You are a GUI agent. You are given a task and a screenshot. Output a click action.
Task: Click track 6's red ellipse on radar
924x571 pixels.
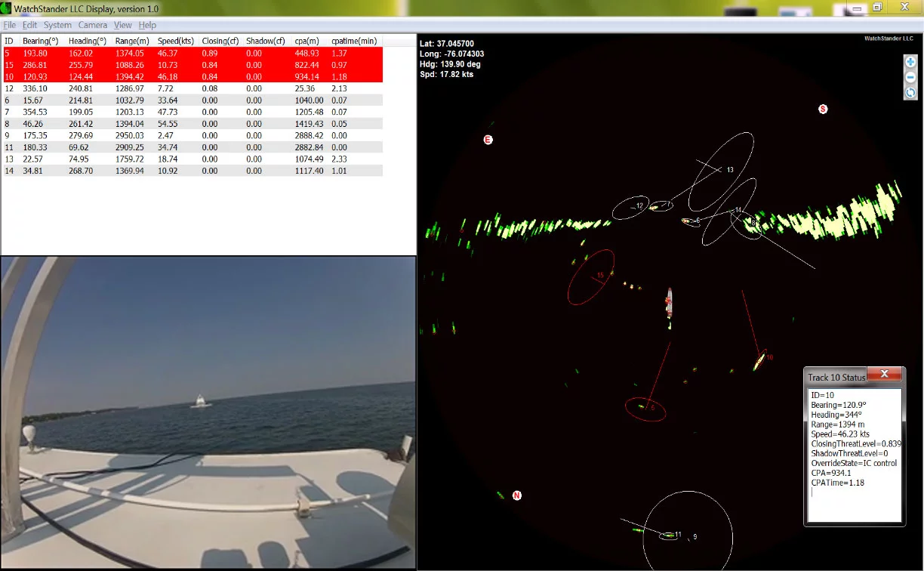645,409
